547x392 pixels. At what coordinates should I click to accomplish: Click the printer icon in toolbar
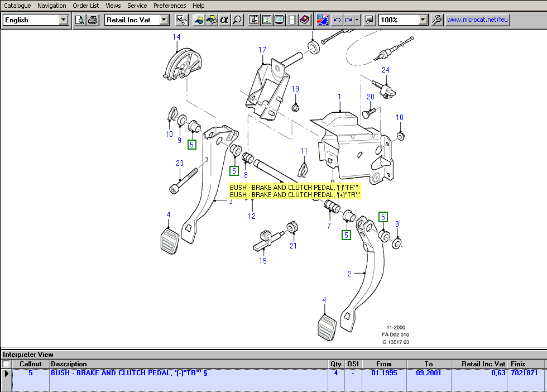[93, 20]
